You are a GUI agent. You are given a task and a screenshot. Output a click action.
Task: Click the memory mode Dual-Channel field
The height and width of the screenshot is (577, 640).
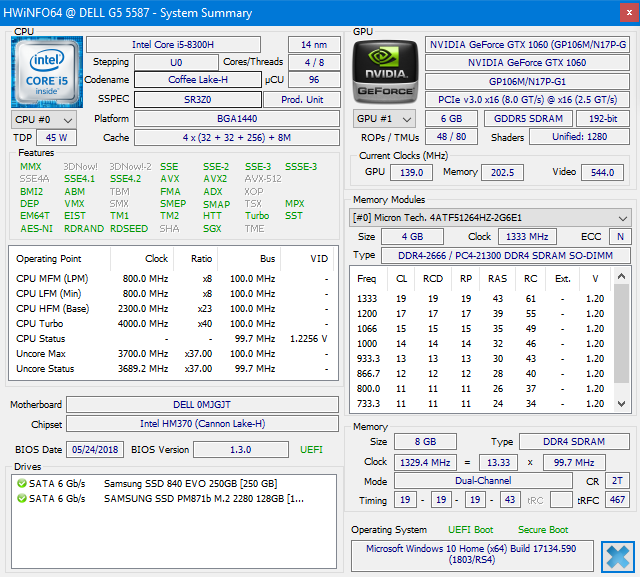point(483,481)
